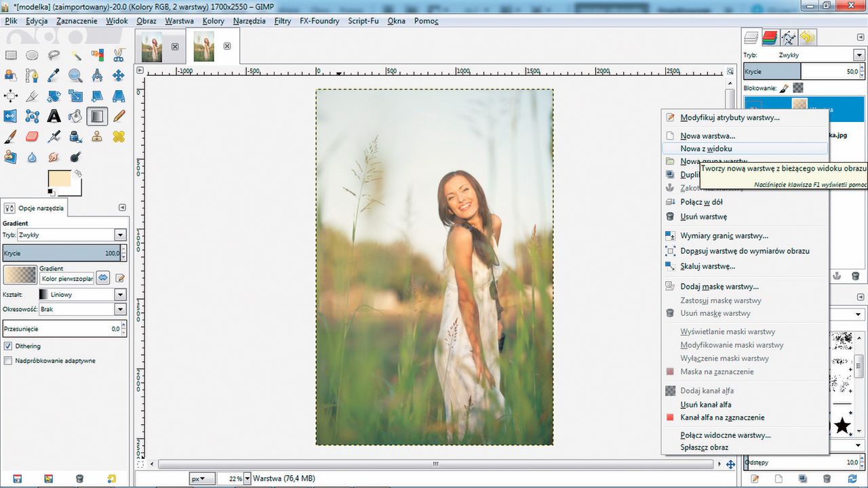Select the Bucket Fill tool
The height and width of the screenshot is (488, 868).
point(75,116)
